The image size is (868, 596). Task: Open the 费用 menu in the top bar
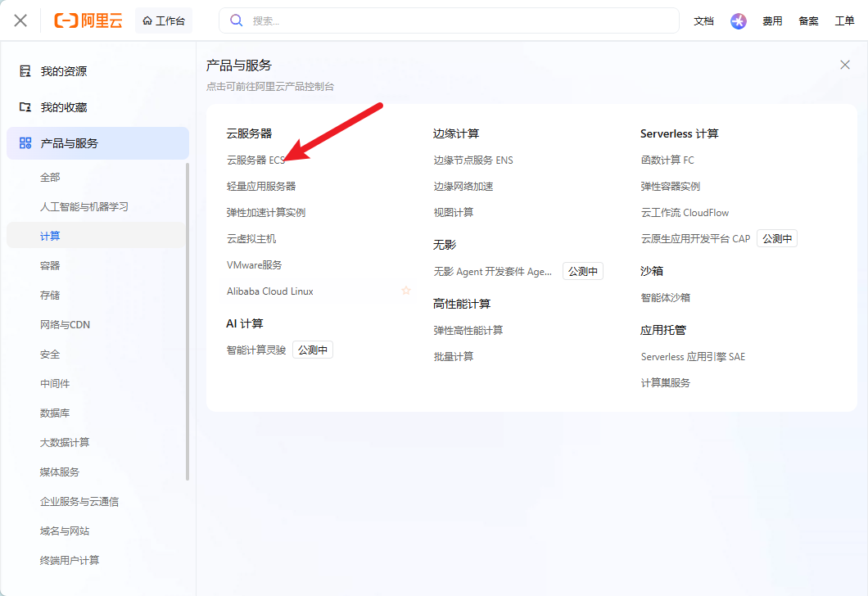click(772, 21)
